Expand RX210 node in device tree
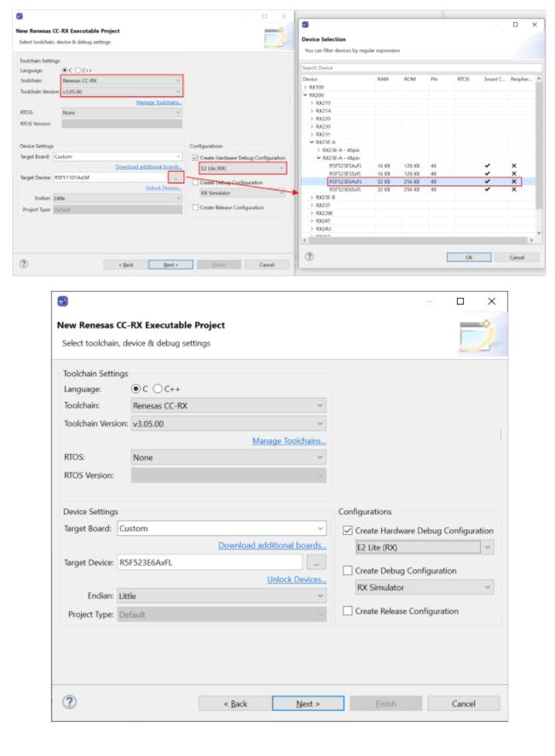This screenshot has width=555, height=756. 312,102
